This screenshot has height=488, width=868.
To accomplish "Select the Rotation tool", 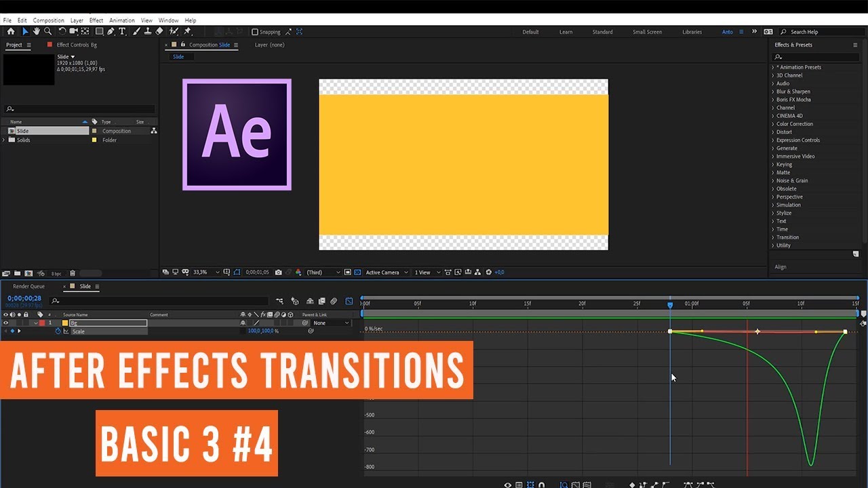I will (x=62, y=31).
